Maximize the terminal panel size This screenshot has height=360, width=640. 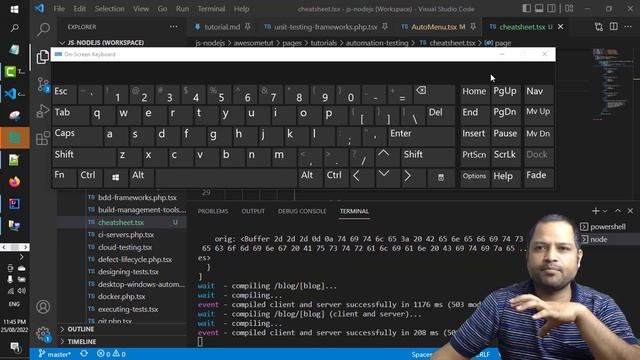tap(618, 211)
